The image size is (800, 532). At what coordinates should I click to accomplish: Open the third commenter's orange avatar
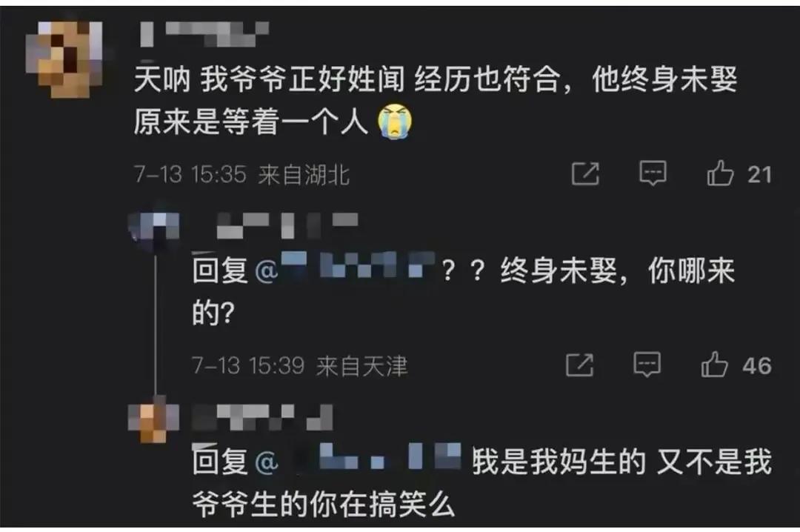click(x=153, y=419)
